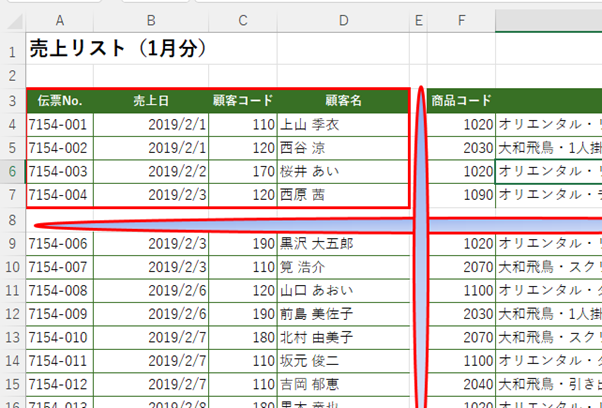The image size is (602, 408).
Task: Click the 伝票No. table header cell
Action: click(x=61, y=100)
